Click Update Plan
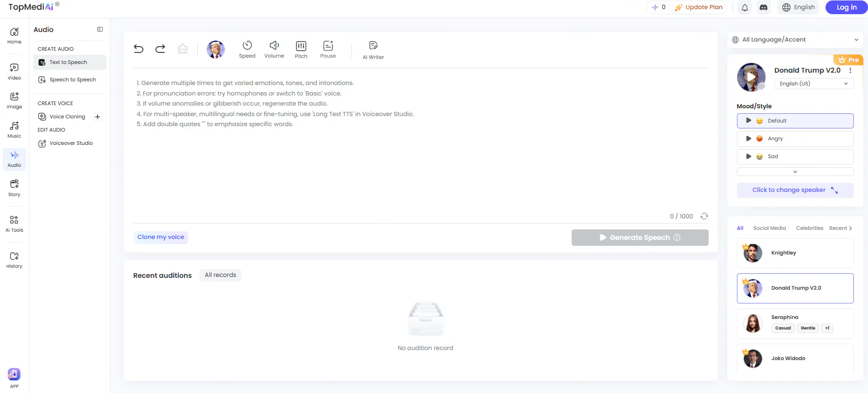Viewport: 868px width, 393px height. [x=699, y=7]
